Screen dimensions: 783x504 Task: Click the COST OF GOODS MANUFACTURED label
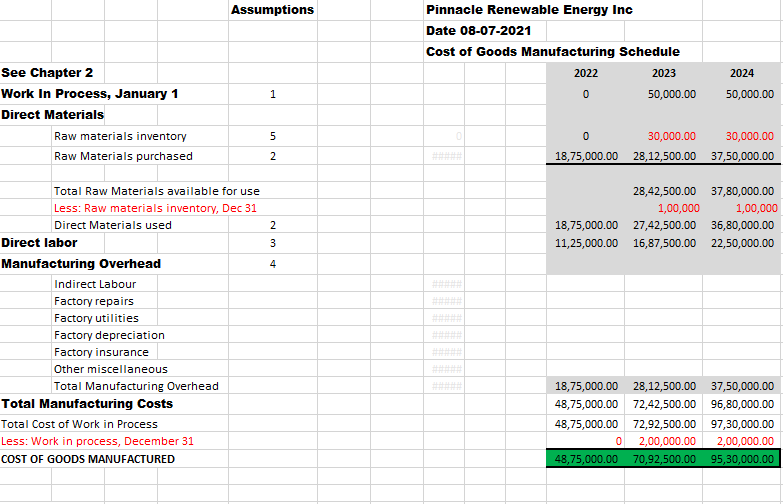point(88,459)
